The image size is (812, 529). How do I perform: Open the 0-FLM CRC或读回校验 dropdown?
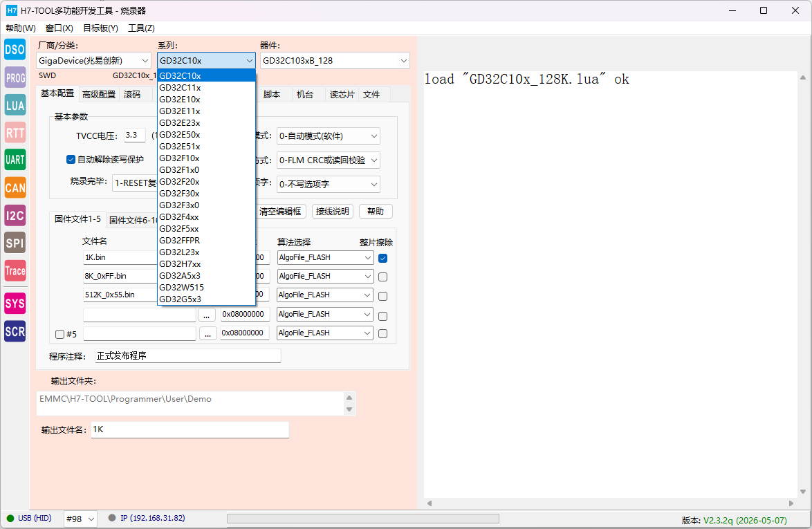click(x=329, y=160)
